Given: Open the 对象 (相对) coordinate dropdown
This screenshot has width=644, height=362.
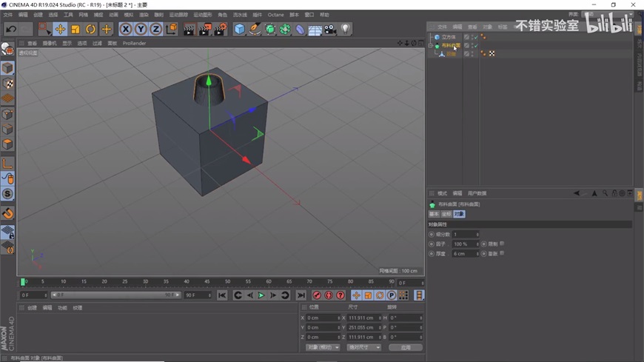Looking at the screenshot, I should [x=323, y=347].
